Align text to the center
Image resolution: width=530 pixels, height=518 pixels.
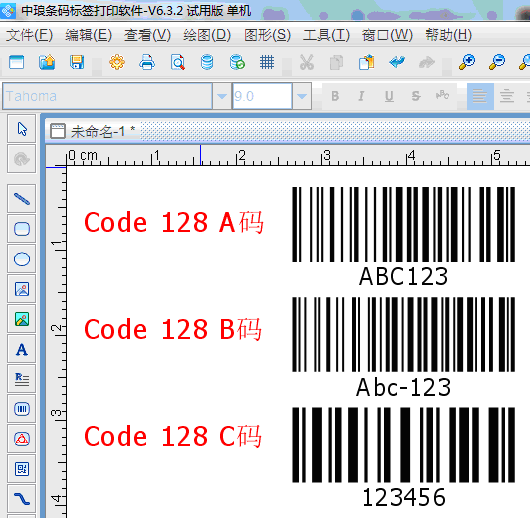tap(507, 96)
